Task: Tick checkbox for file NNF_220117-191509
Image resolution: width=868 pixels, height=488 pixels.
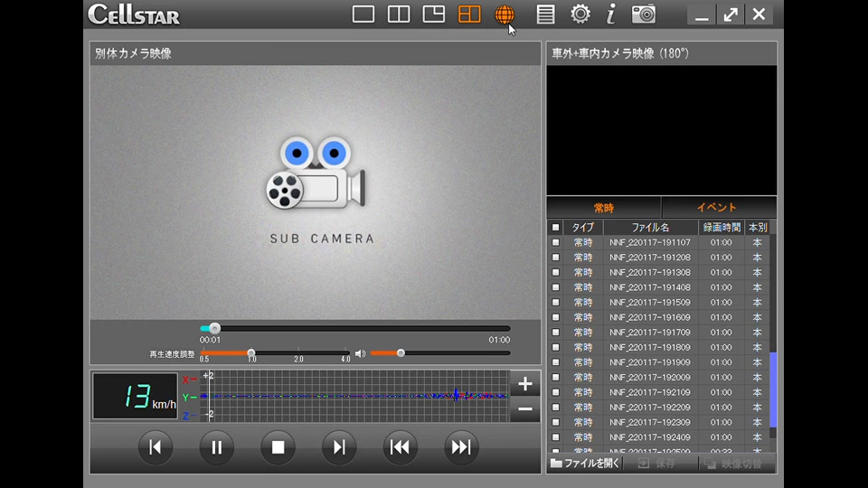Action: point(555,303)
